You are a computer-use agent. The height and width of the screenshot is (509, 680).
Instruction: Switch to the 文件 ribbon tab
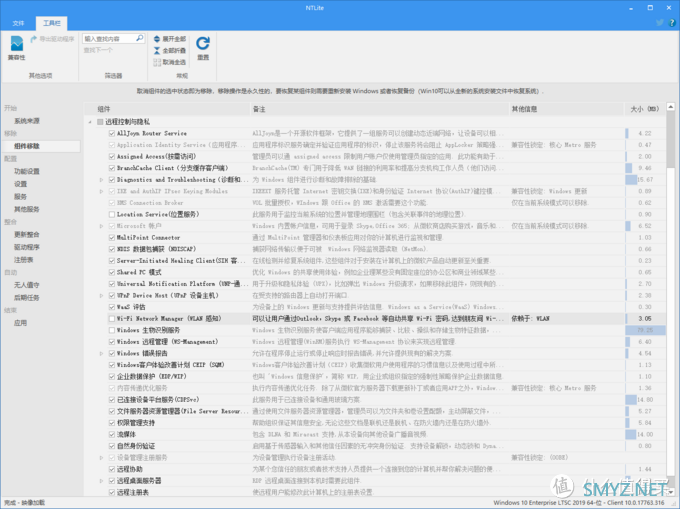tap(18, 23)
